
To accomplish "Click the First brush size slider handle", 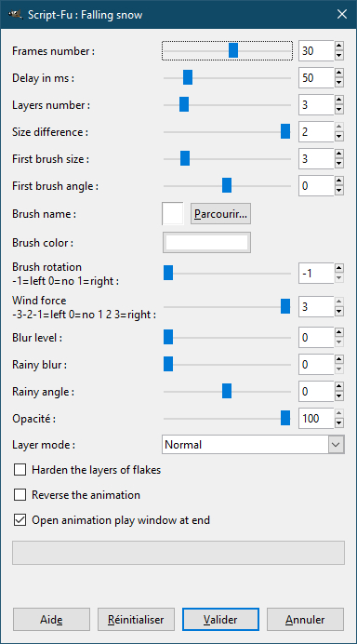I will click(185, 158).
